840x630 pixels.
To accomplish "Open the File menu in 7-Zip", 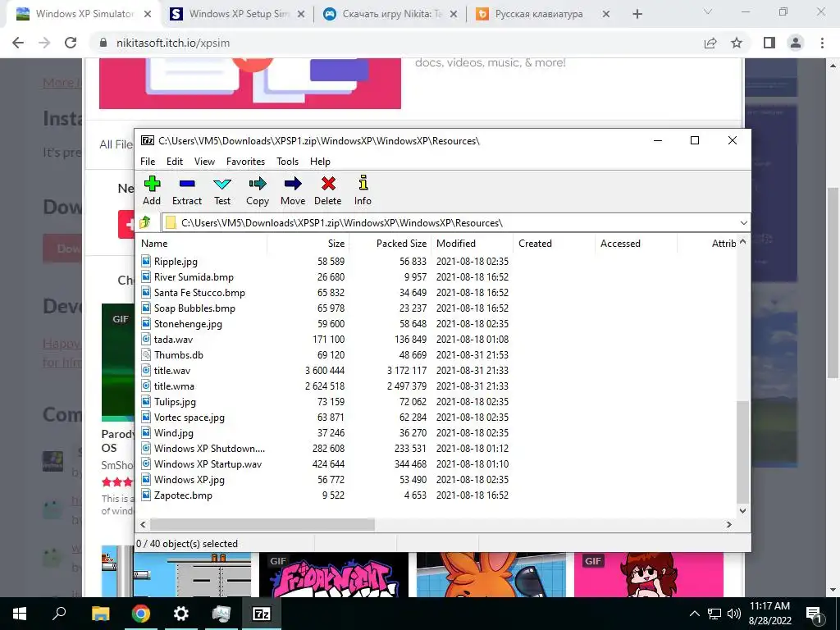I will [148, 162].
